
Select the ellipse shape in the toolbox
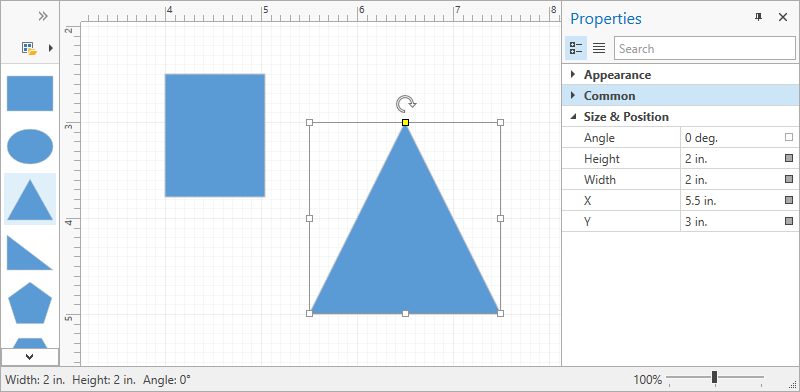tap(30, 146)
